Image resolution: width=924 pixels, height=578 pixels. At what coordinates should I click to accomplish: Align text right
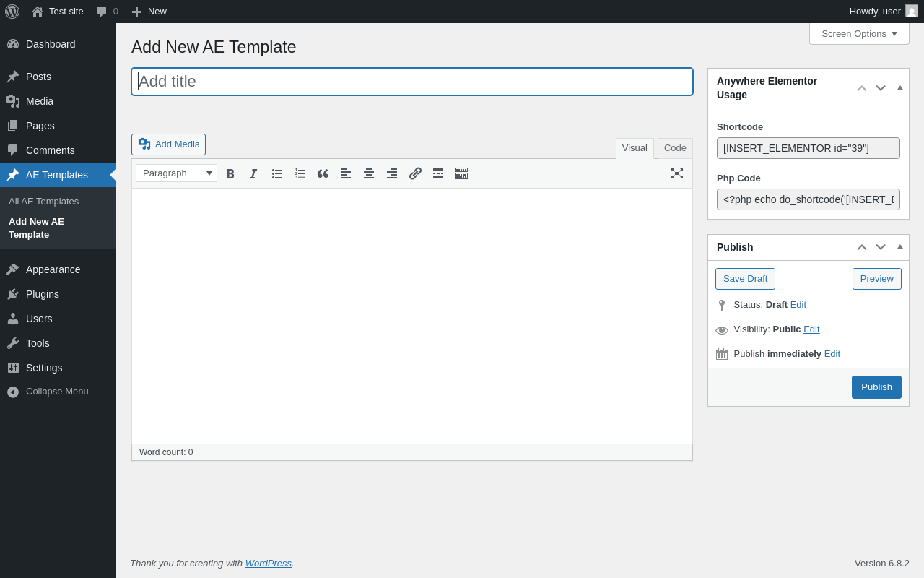tap(392, 173)
